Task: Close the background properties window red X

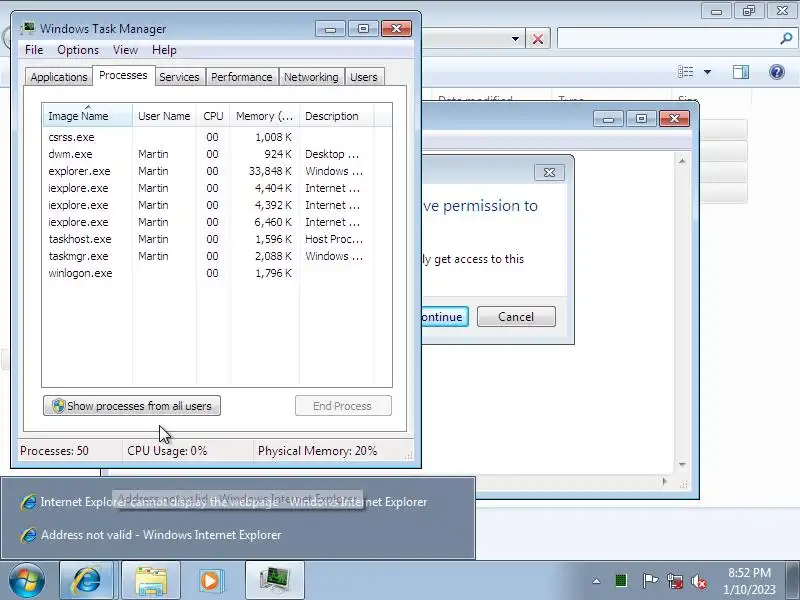Action: [x=674, y=119]
